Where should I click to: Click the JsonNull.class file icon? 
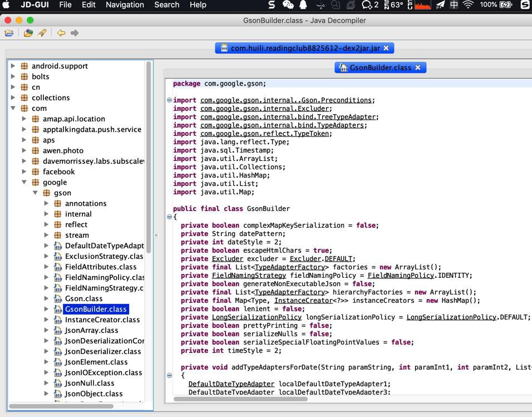click(x=58, y=383)
